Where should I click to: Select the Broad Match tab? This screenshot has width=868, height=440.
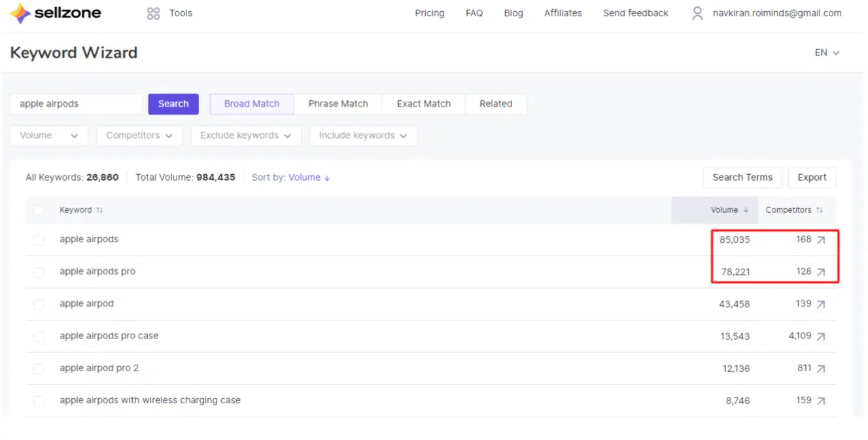[252, 103]
